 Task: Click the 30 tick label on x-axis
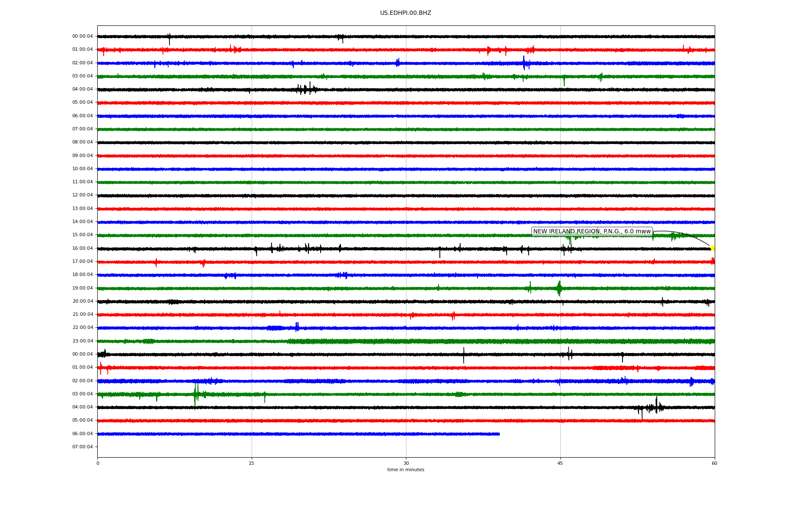406,464
